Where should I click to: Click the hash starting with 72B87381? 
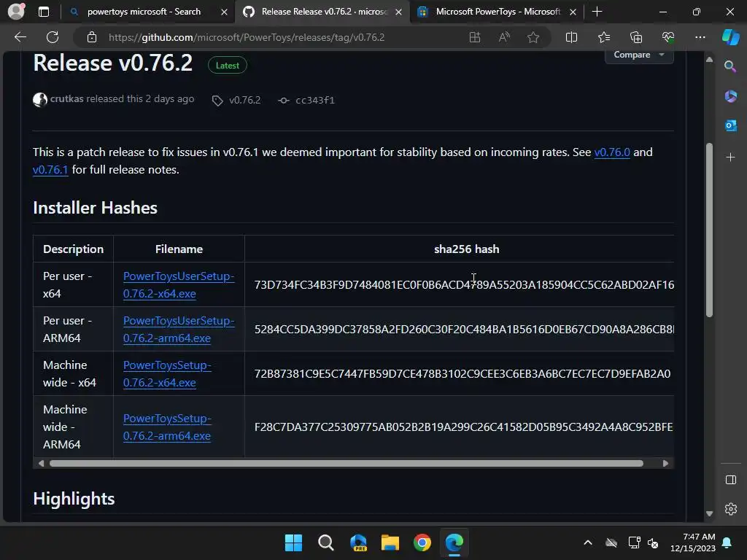(462, 374)
